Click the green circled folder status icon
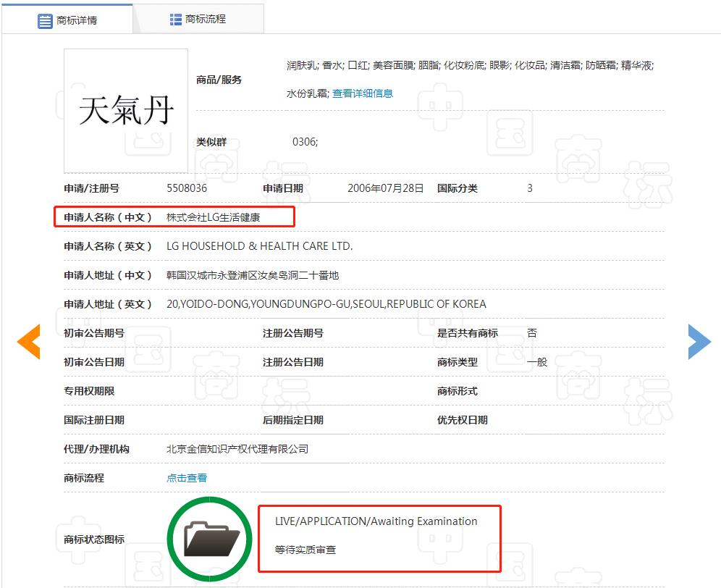This screenshot has height=588, width=721. (x=211, y=539)
